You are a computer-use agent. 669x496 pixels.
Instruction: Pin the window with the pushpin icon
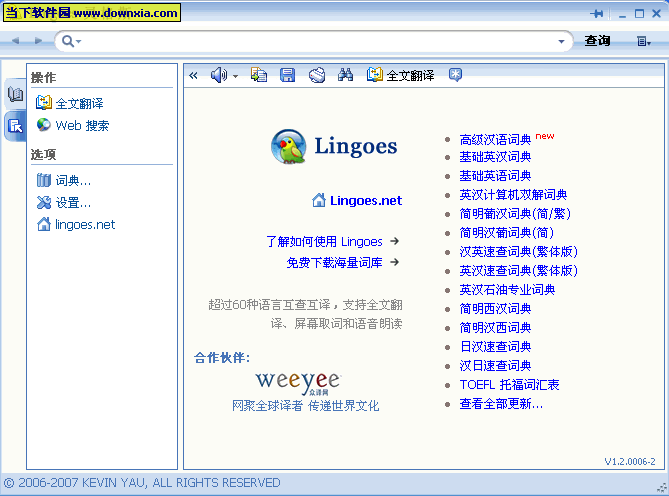(596, 14)
